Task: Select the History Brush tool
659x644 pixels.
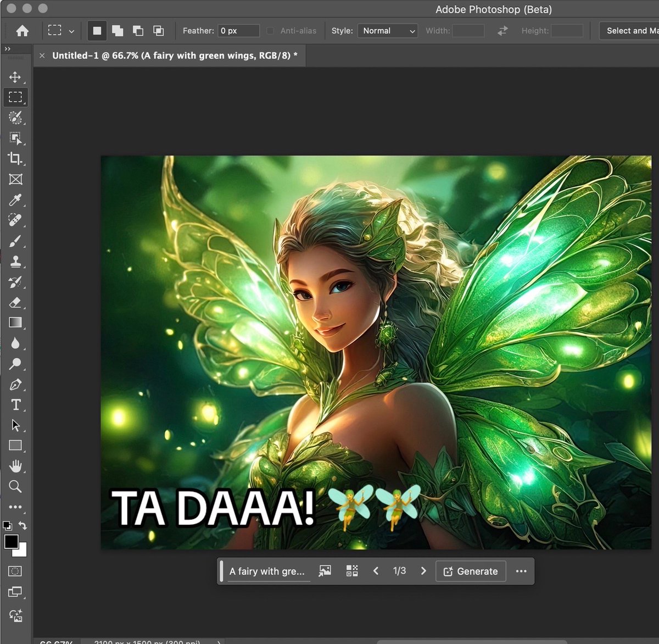Action: (15, 282)
